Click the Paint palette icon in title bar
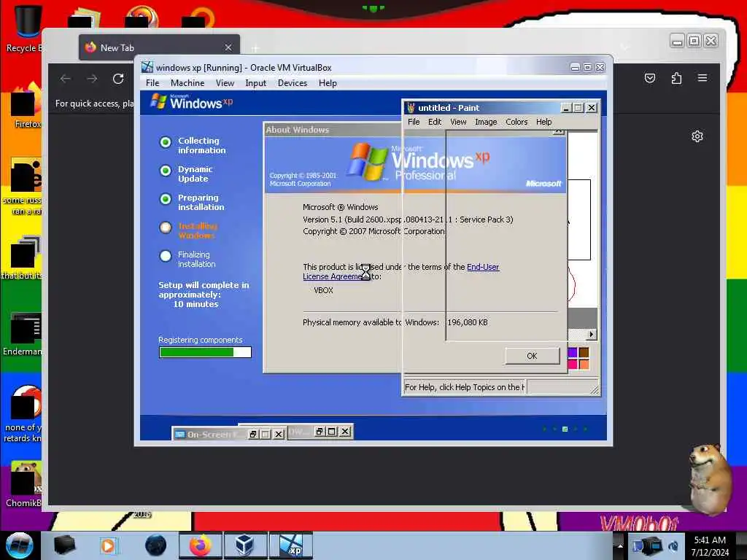747x560 pixels. (411, 108)
